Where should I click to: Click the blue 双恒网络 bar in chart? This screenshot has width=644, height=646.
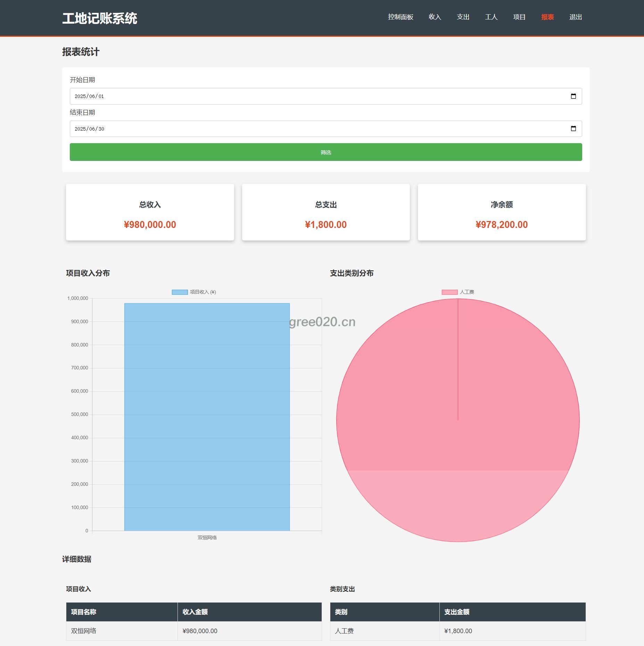coord(207,417)
